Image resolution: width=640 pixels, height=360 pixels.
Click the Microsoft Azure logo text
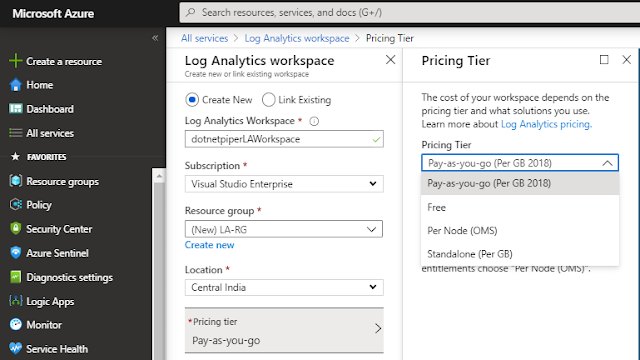(53, 13)
